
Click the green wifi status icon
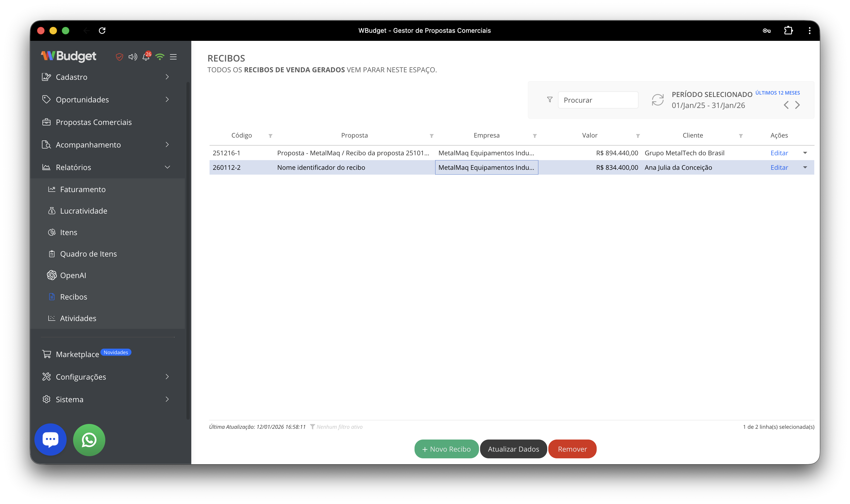click(x=160, y=57)
